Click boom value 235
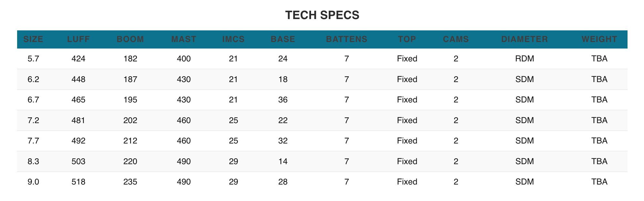The width and height of the screenshot is (644, 201). click(x=130, y=182)
